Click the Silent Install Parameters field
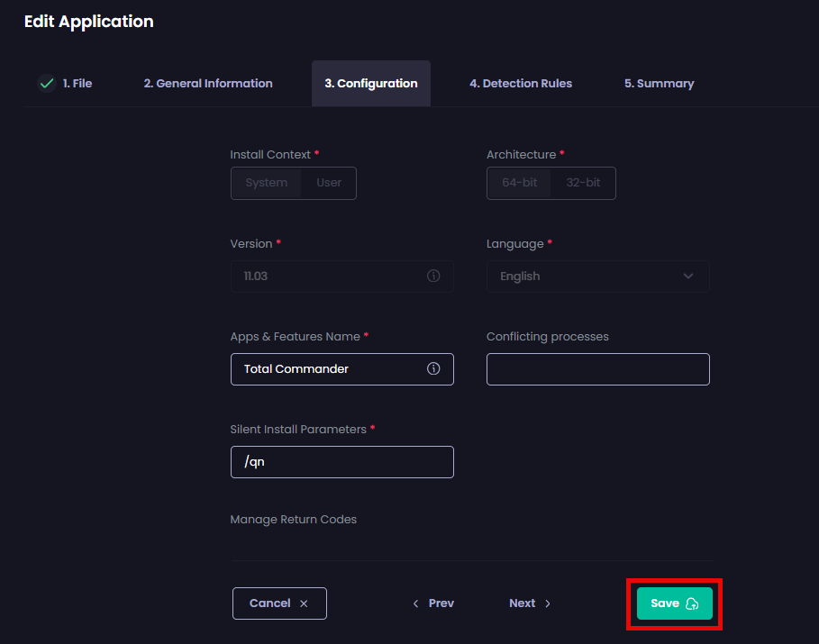The image size is (819, 644). [x=341, y=461]
